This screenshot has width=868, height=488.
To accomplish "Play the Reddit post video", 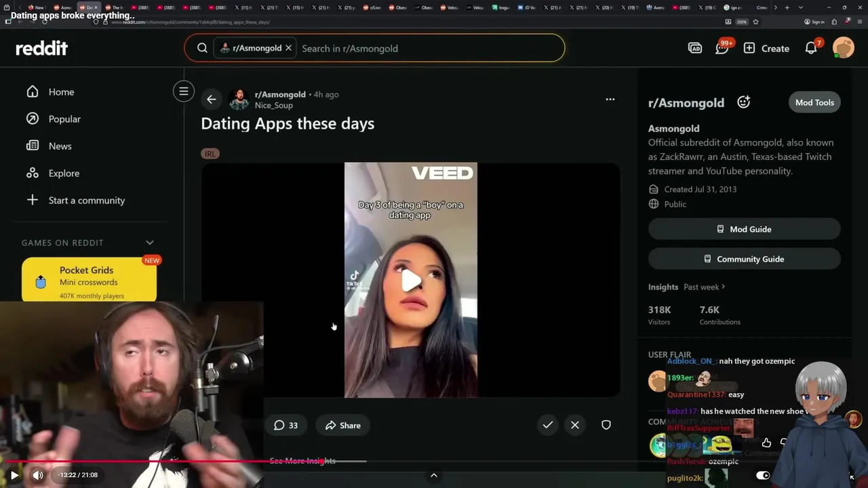I will pyautogui.click(x=411, y=280).
